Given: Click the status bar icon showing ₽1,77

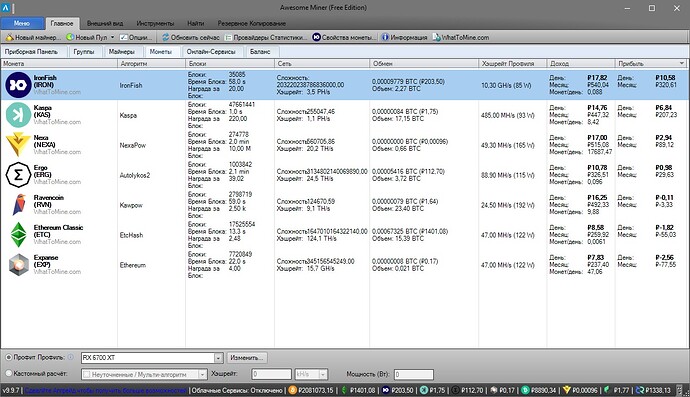Looking at the screenshot, I should coord(607,390).
